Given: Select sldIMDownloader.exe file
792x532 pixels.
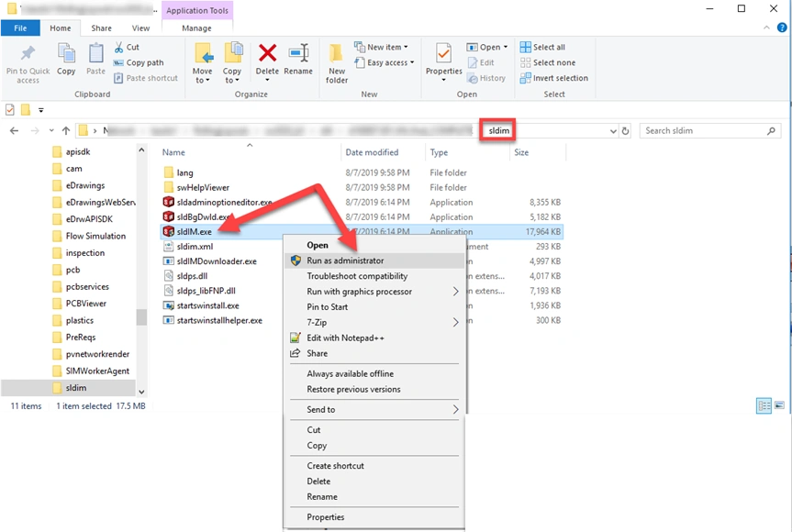Looking at the screenshot, I should point(217,260).
